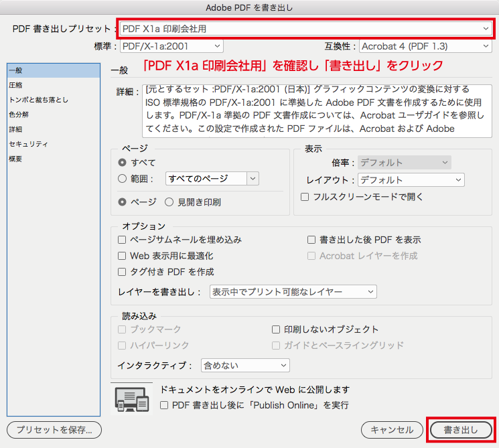Check Web 表示用に最適化 option
The width and height of the screenshot is (499, 448).
(x=122, y=256)
